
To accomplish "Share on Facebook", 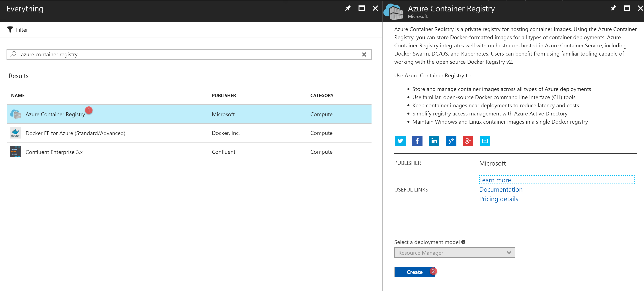I will click(x=417, y=141).
